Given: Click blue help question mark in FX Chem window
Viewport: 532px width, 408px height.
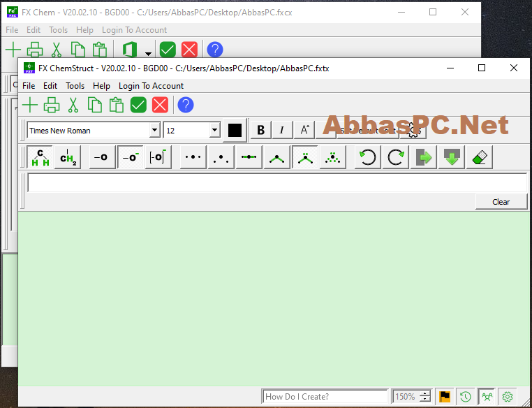Looking at the screenshot, I should pyautogui.click(x=215, y=50).
